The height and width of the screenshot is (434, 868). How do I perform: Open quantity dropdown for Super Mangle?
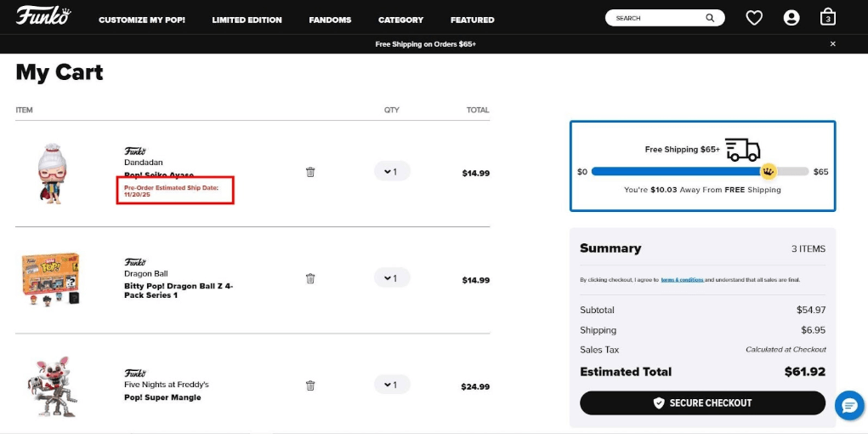(x=392, y=385)
